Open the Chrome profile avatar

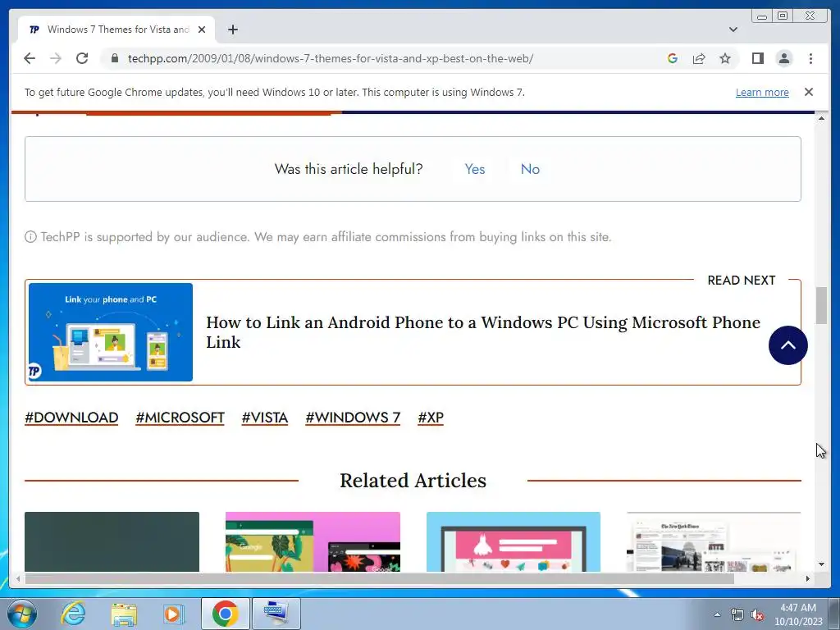pyautogui.click(x=784, y=58)
